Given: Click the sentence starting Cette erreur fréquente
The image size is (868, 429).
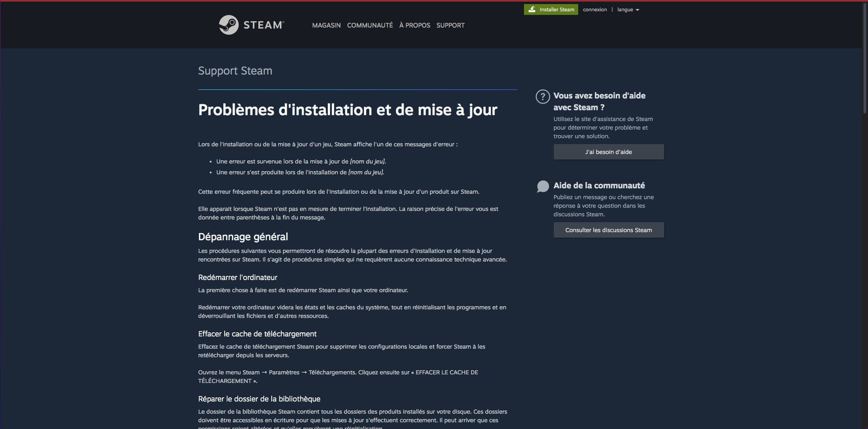Looking at the screenshot, I should click(339, 191).
